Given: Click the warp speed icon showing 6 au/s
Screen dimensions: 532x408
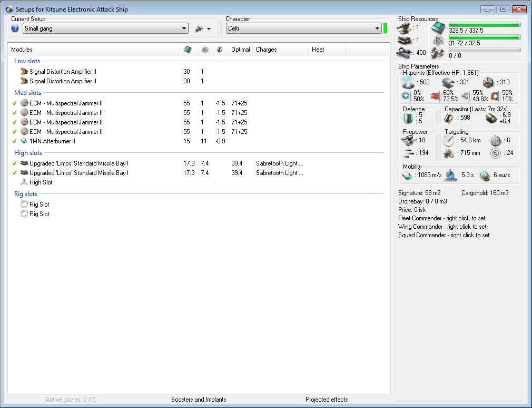Looking at the screenshot, I should click(485, 175).
